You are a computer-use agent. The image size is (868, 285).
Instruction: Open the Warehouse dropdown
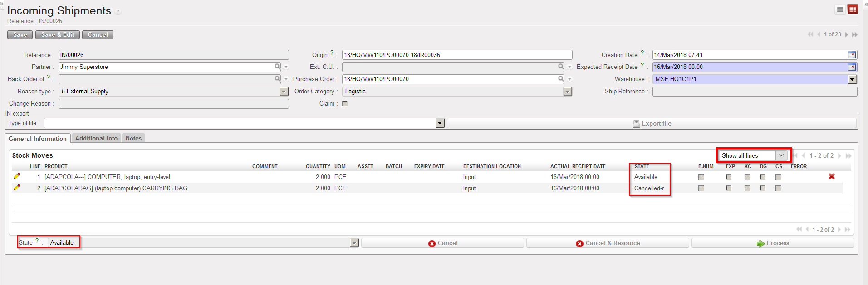[x=852, y=79]
